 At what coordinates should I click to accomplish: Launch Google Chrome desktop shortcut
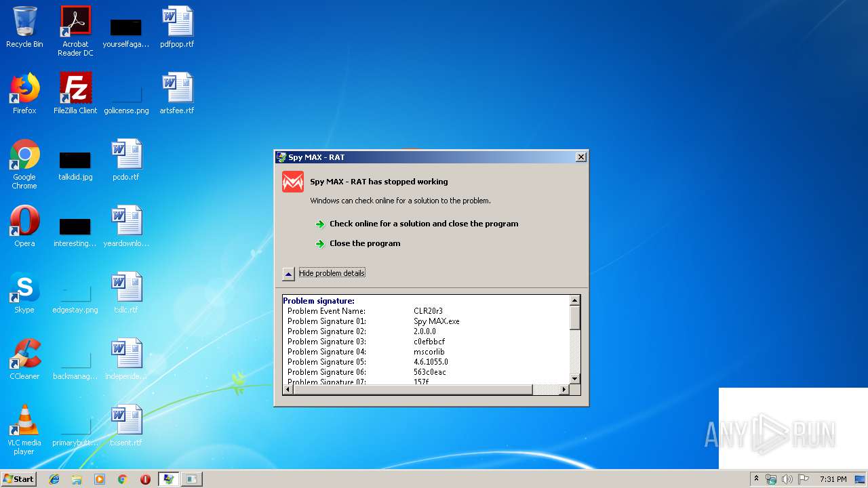point(24,165)
